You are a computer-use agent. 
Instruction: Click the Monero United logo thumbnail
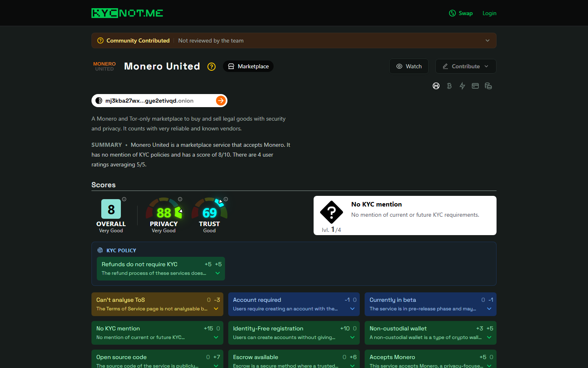tap(105, 66)
